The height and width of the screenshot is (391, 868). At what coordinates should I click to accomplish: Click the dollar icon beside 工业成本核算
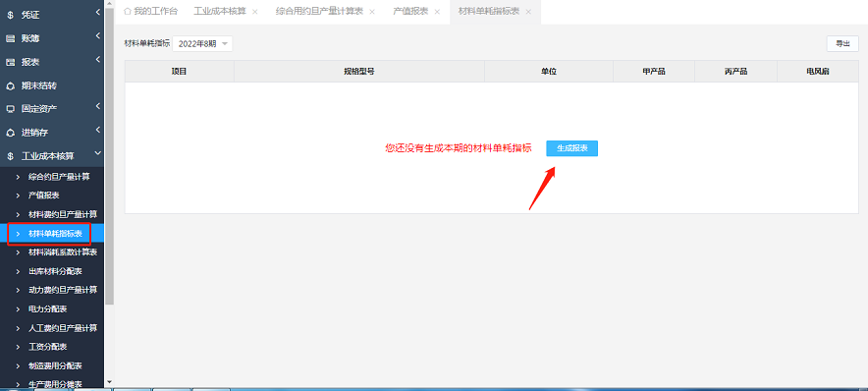tap(10, 156)
